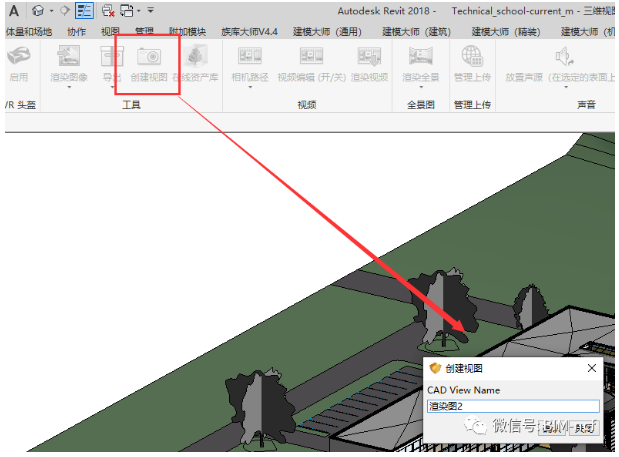
Task: Expand the dropdown arrow under 渲染全景
Action: [421, 87]
